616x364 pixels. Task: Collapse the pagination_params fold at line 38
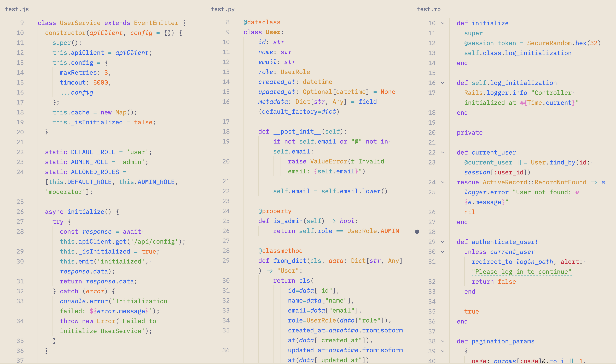[443, 341]
